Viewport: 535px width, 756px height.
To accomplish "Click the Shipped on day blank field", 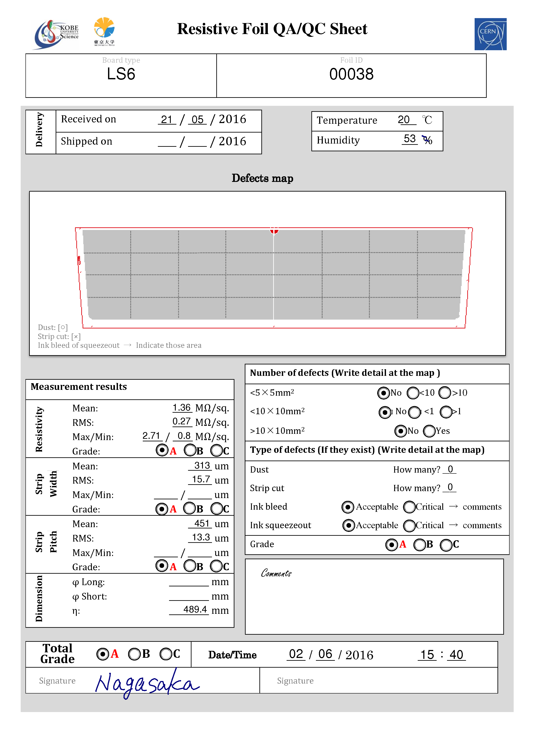I will coord(167,142).
